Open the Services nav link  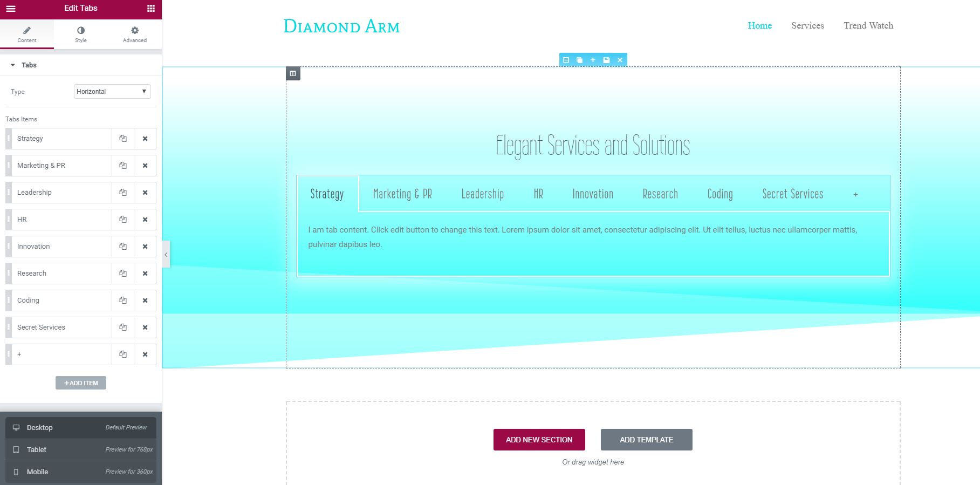click(x=807, y=25)
